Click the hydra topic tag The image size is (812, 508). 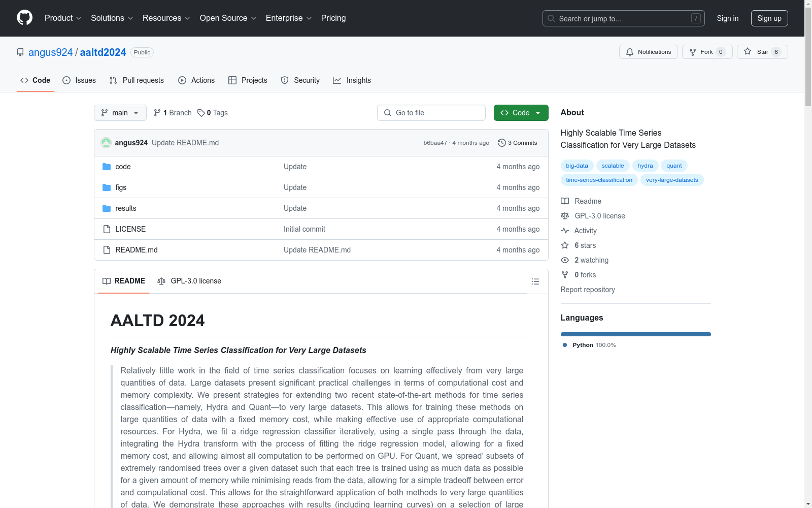click(645, 166)
